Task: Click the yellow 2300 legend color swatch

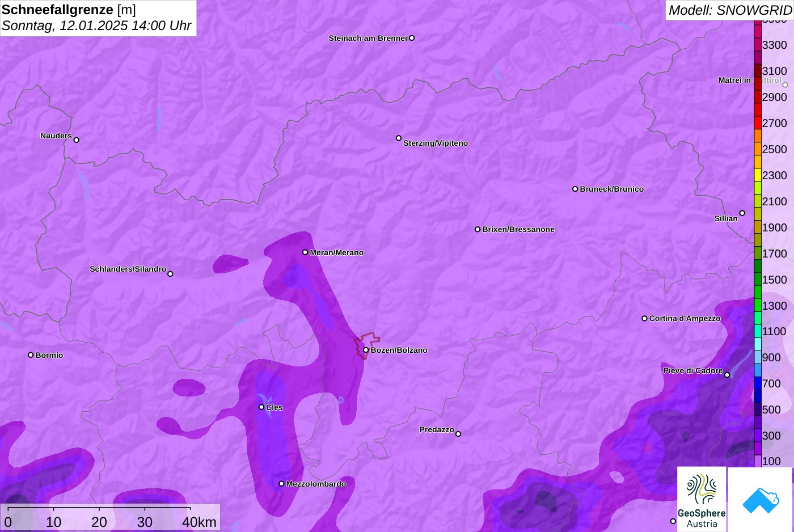Action: click(x=758, y=175)
